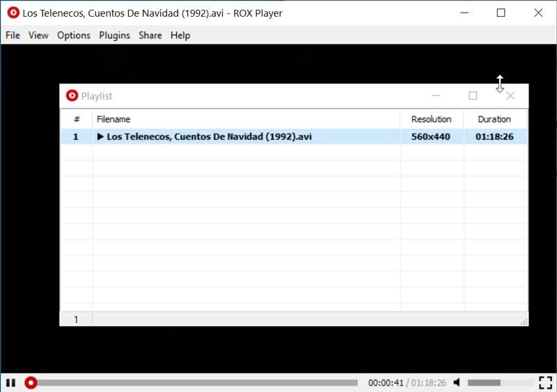Image resolution: width=557 pixels, height=392 pixels.
Task: Mute audio with the speaker icon
Action: tap(457, 382)
